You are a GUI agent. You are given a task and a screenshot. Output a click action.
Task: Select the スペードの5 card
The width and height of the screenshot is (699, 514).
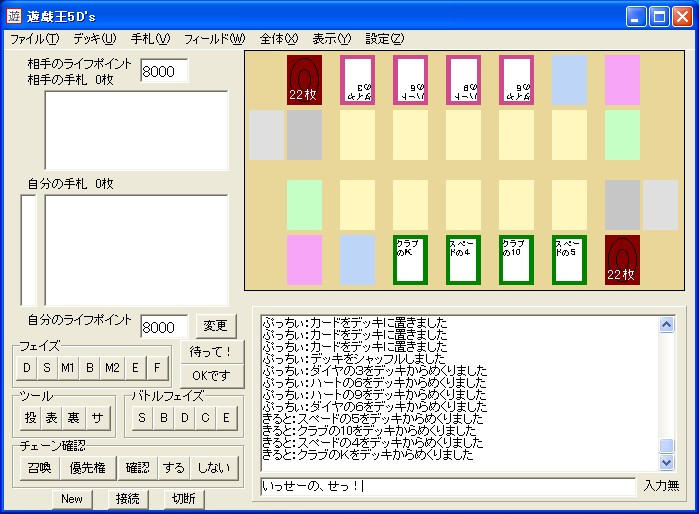pos(569,260)
